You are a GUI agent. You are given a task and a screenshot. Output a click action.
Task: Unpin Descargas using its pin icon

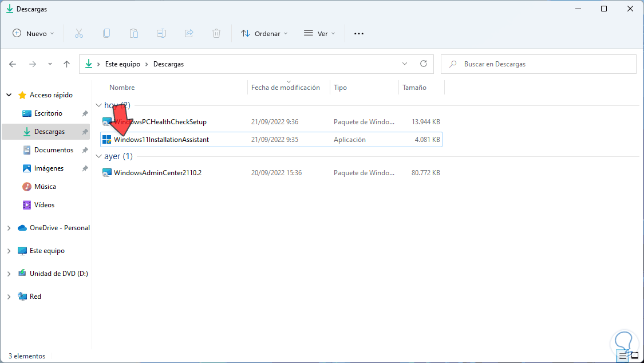85,132
